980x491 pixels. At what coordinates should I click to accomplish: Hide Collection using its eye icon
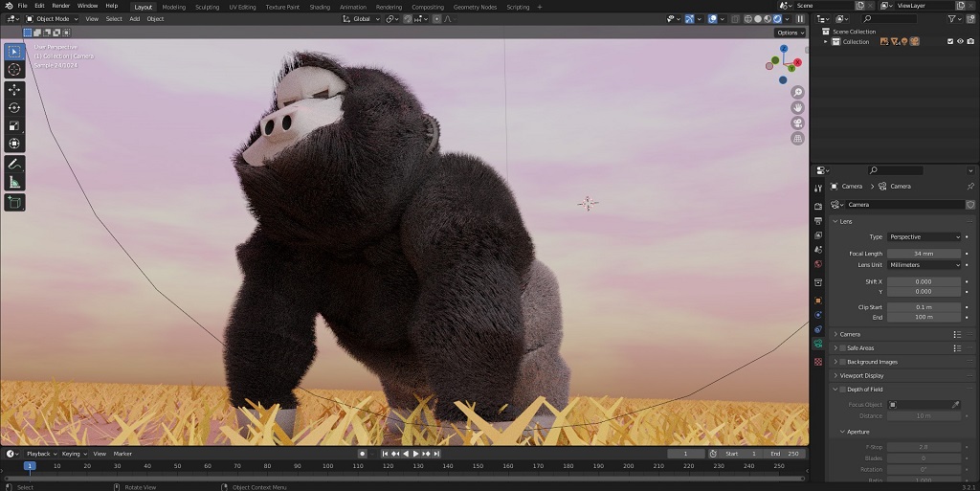(960, 42)
